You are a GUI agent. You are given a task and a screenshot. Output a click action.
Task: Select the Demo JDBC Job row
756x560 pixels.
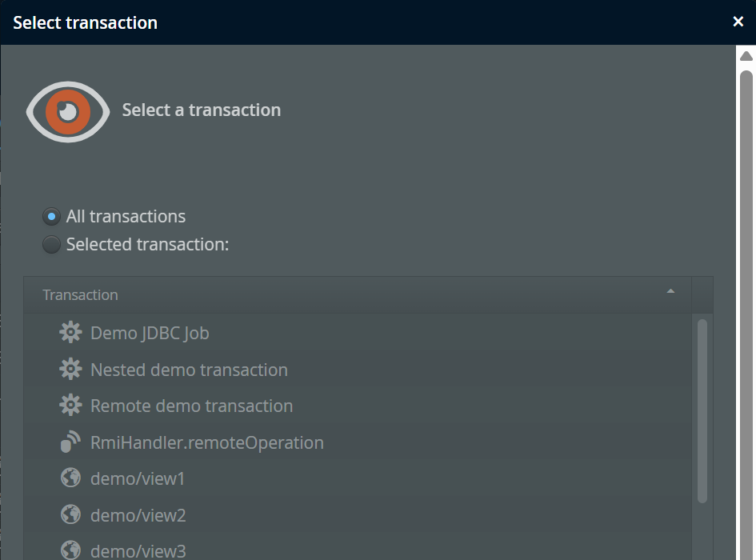150,333
